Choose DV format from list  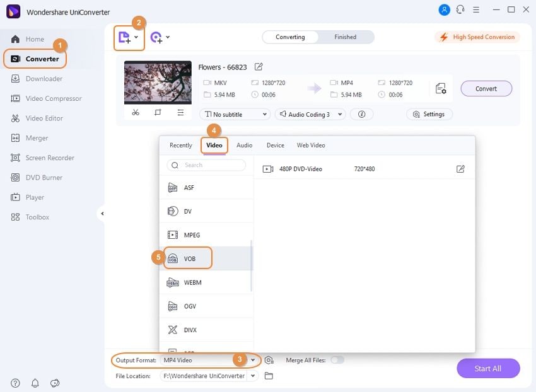[206, 211]
